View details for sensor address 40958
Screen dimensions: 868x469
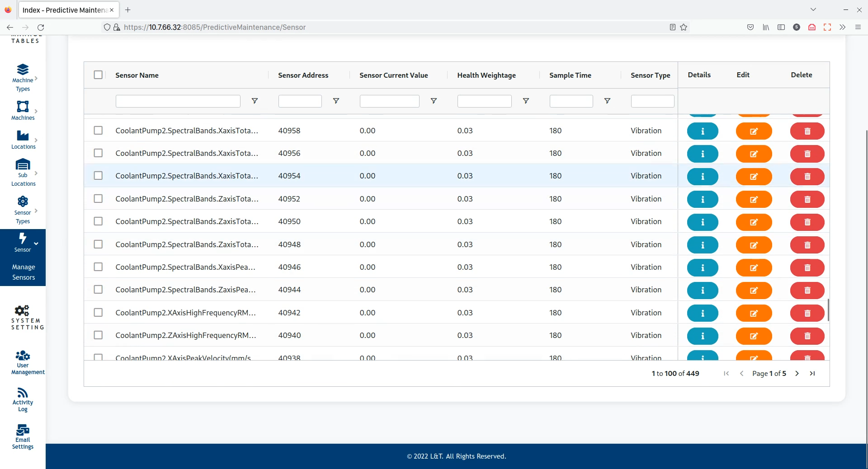tap(703, 131)
